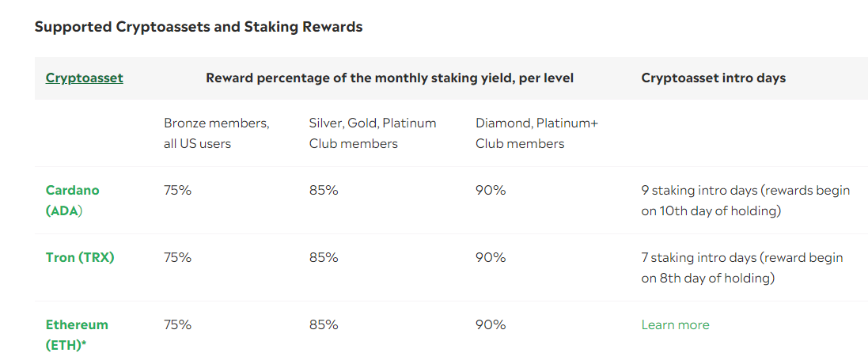Click the Supported Cryptoassets and Staking Rewards heading

[199, 27]
